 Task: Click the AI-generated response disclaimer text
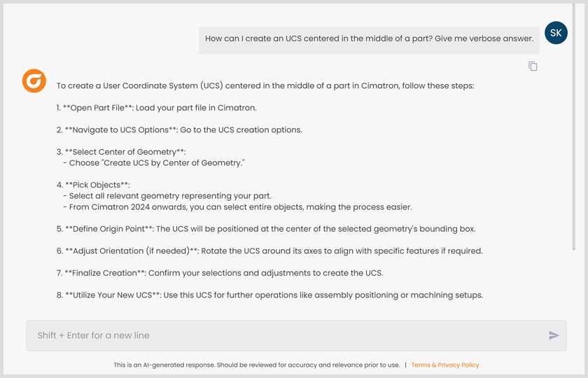tap(256, 365)
